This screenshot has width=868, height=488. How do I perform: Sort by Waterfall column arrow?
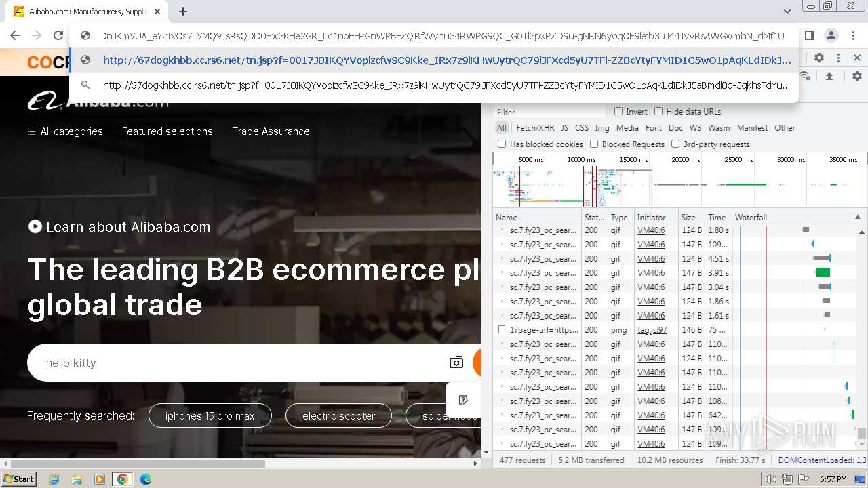(x=857, y=218)
